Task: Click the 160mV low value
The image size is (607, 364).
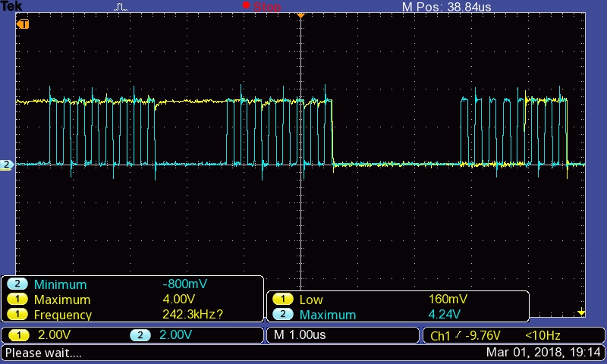Action: pos(448,299)
